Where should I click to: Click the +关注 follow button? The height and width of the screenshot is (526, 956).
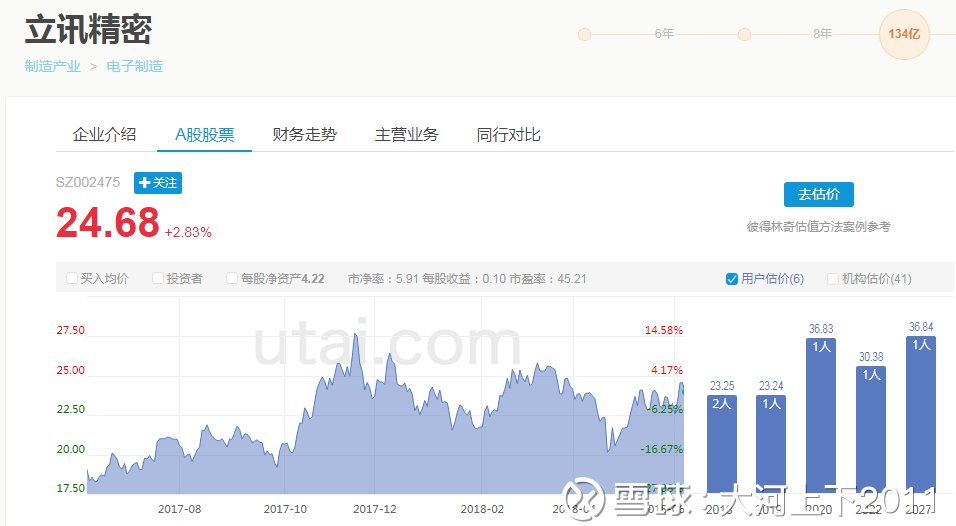coord(158,183)
